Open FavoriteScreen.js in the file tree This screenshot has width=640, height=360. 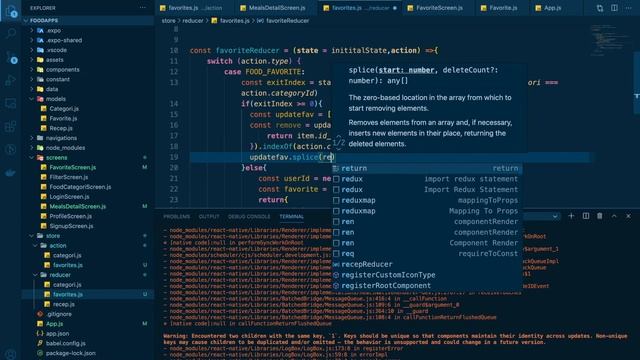73,167
